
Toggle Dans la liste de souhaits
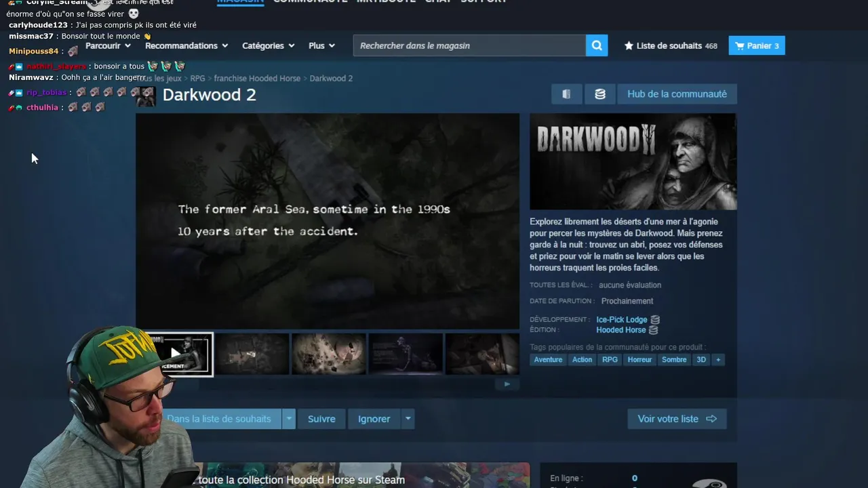pyautogui.click(x=218, y=419)
